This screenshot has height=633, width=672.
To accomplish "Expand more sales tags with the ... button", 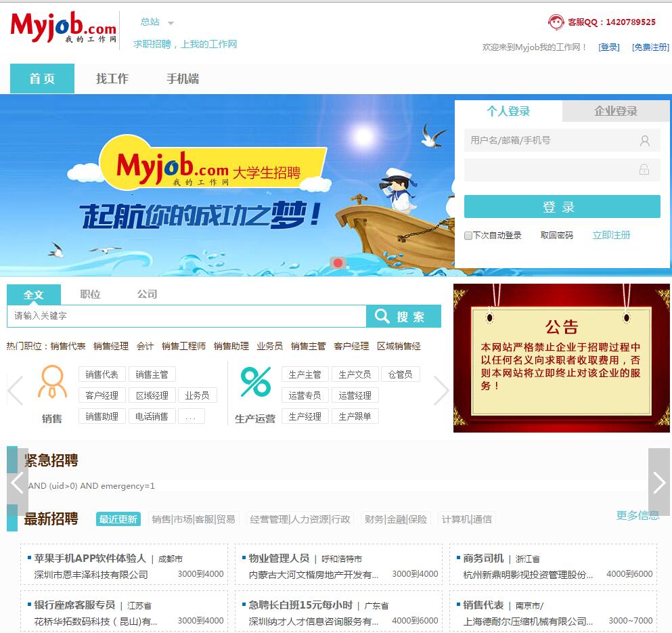I will (191, 416).
